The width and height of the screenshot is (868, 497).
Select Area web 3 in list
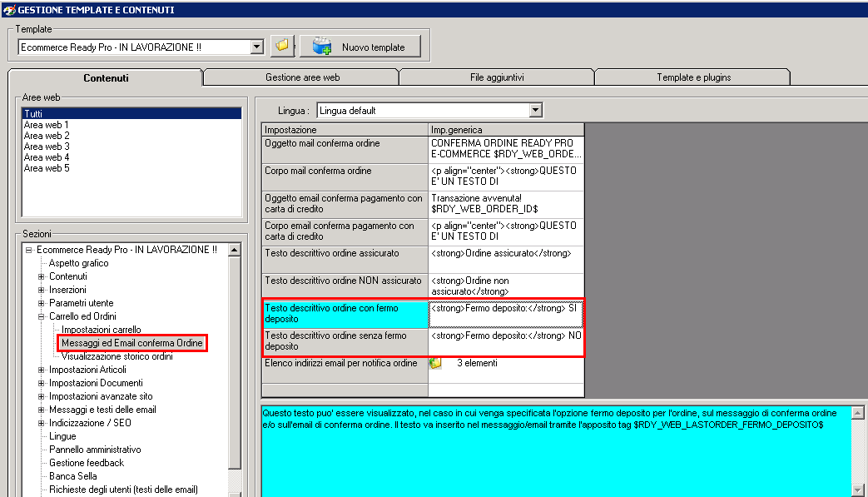(47, 147)
